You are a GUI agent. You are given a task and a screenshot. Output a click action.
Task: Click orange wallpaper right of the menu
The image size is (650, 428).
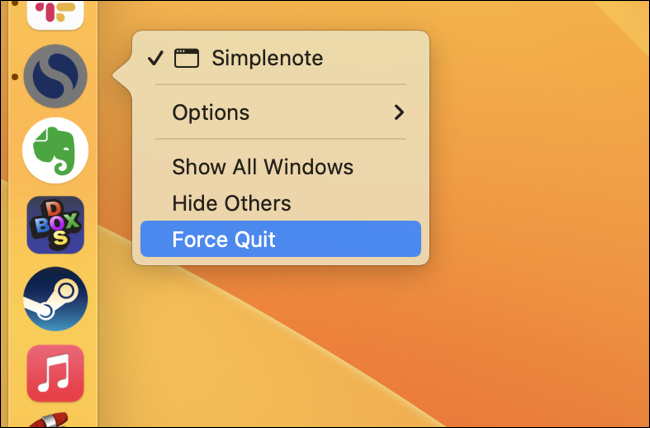tap(539, 166)
